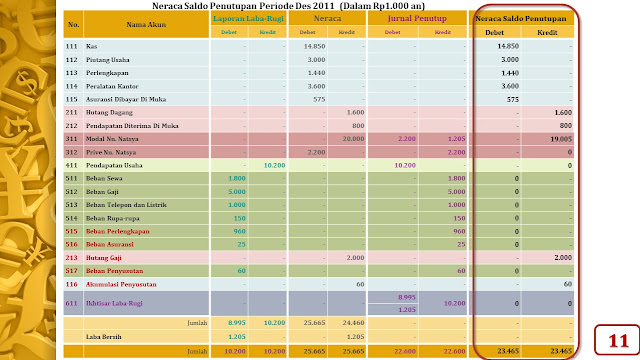640x360 pixels.
Task: Click account number '411'
Action: (x=71, y=165)
